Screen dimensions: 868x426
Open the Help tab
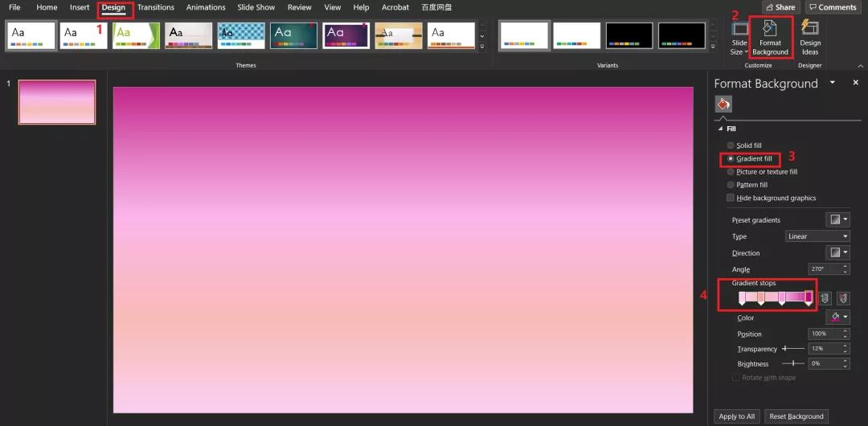pyautogui.click(x=361, y=8)
